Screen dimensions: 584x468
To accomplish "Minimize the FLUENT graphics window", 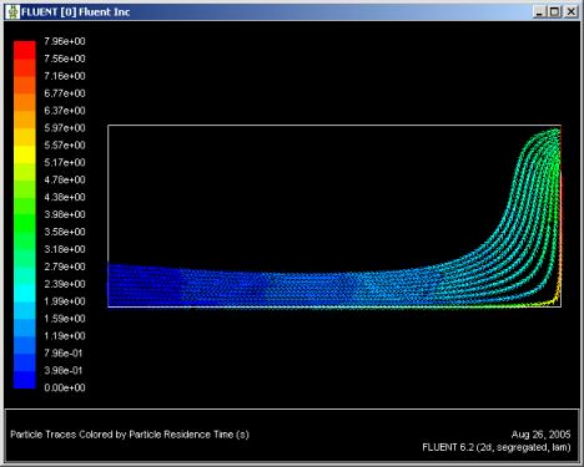I will click(x=539, y=12).
